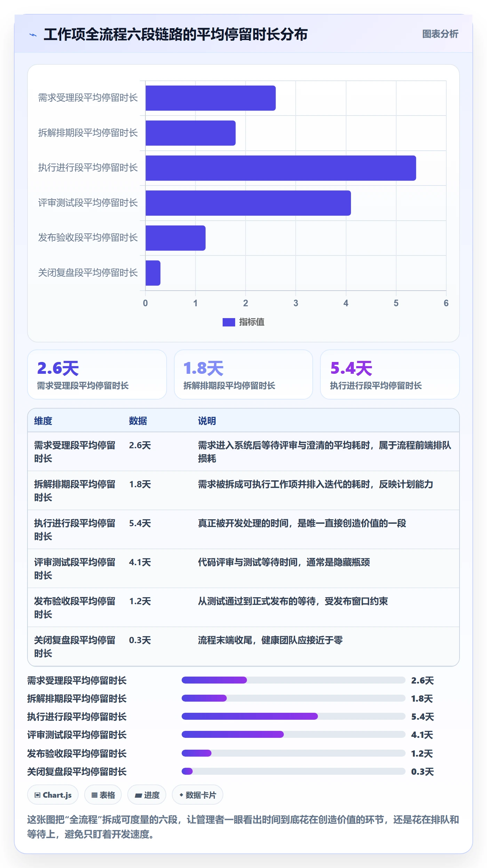
Task: Click the 关闭复盘段 bar in the chart
Action: click(153, 273)
